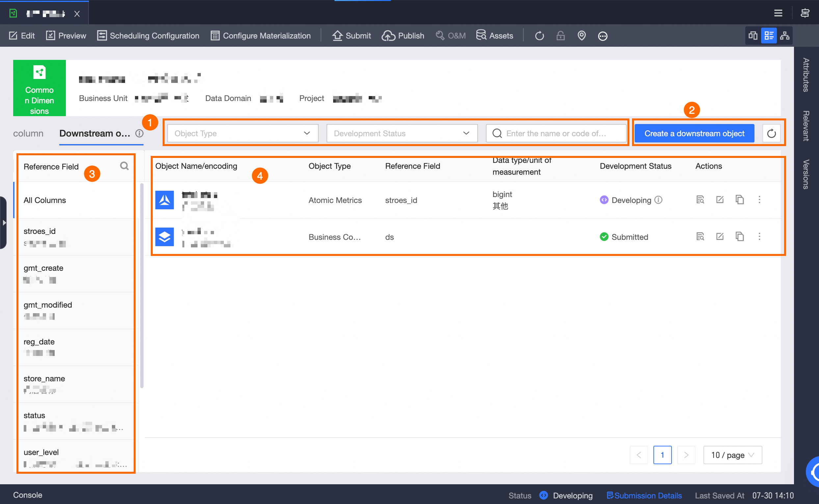Click the lock icon in toolbar
The image size is (819, 504).
[561, 36]
